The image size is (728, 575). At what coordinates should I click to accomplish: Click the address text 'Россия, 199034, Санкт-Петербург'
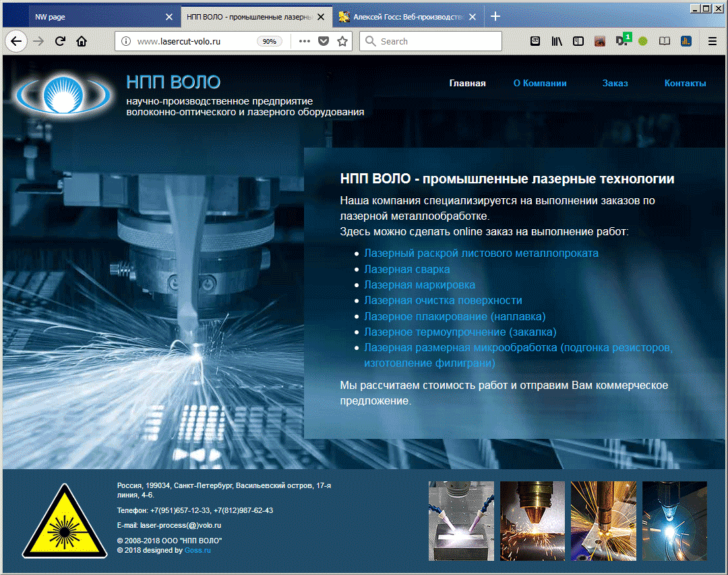point(175,485)
